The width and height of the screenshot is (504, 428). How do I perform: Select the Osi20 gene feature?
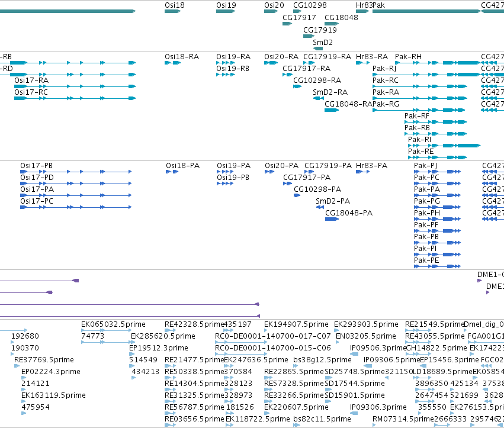[271, 11]
